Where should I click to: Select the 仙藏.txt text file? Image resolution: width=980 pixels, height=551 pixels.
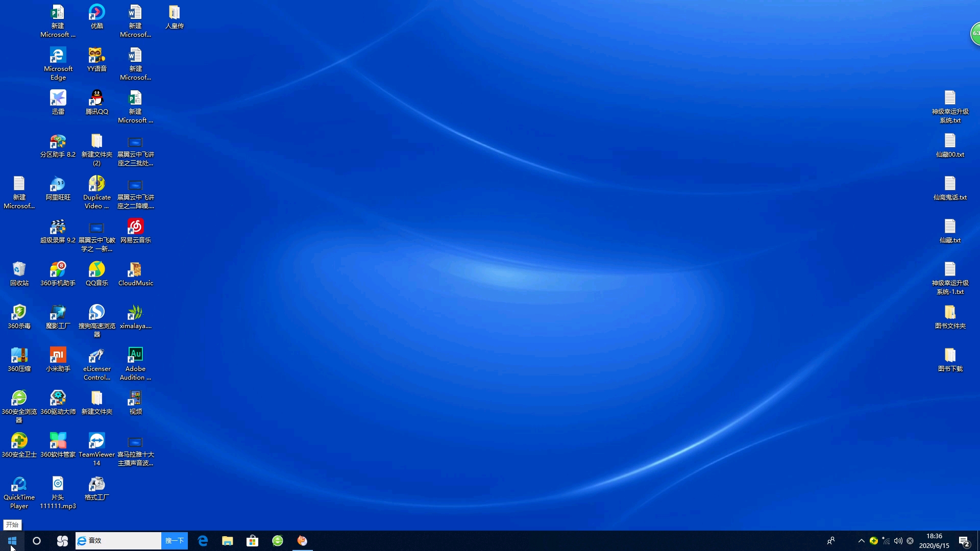coord(950,231)
